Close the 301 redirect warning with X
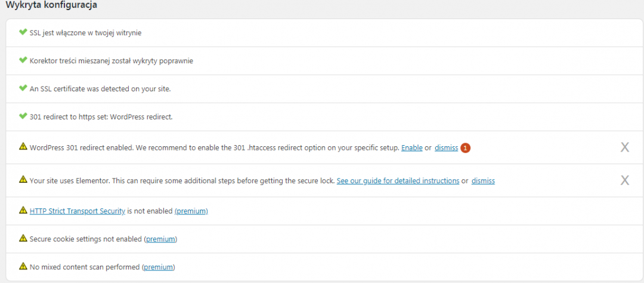Viewport: 644px width, 283px height. (625, 147)
